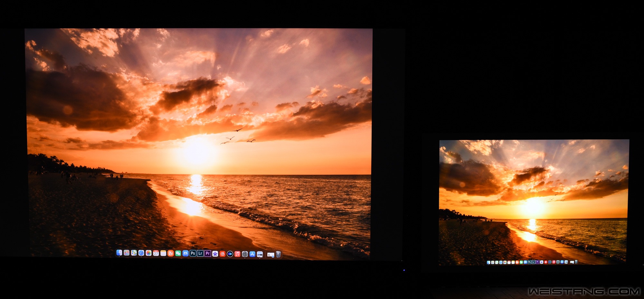Launch Maps from the large display's Dock
Screen dimensions: 644x299
click(x=134, y=253)
